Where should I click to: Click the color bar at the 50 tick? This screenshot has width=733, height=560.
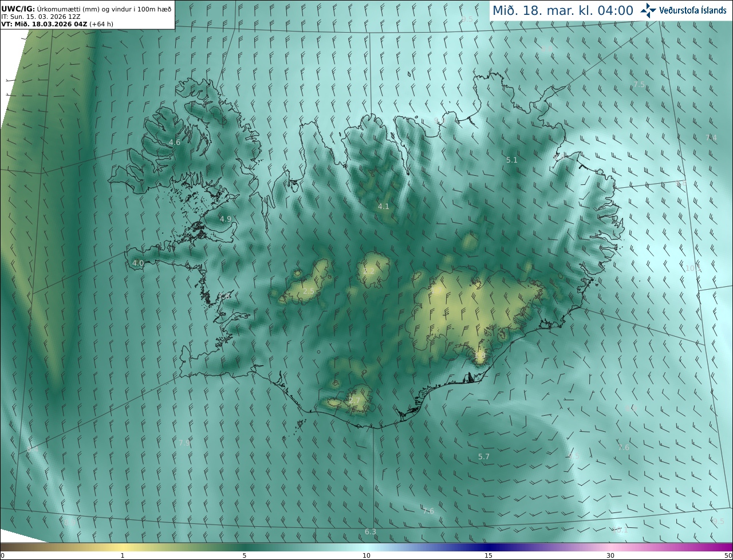click(728, 555)
